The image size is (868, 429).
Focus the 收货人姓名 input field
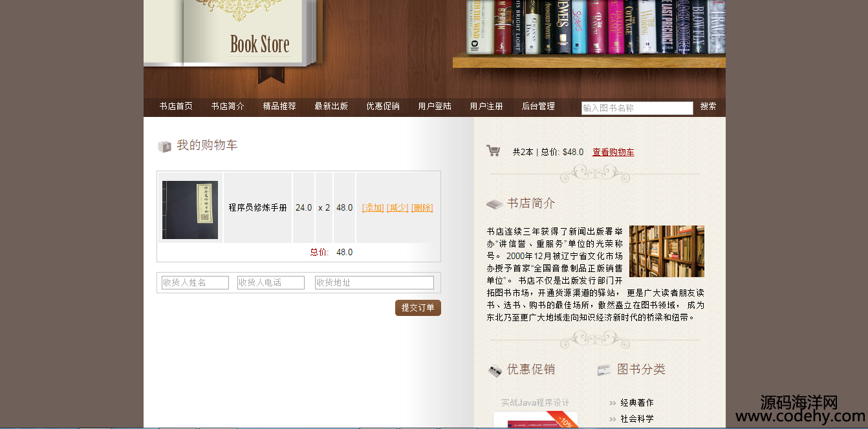click(195, 283)
